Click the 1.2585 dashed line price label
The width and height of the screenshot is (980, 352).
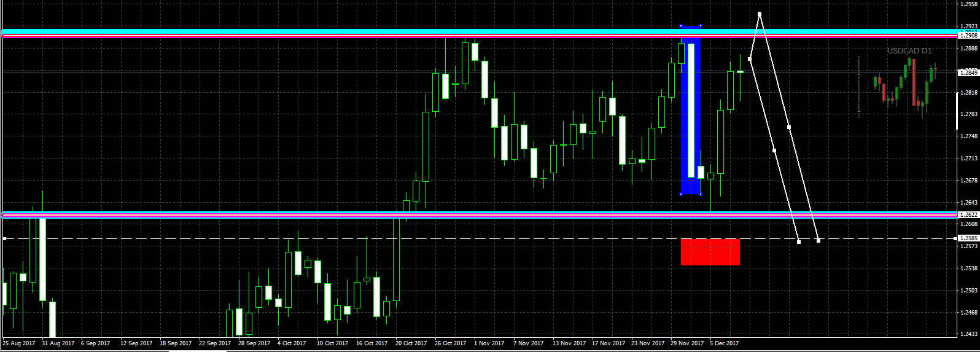point(968,238)
